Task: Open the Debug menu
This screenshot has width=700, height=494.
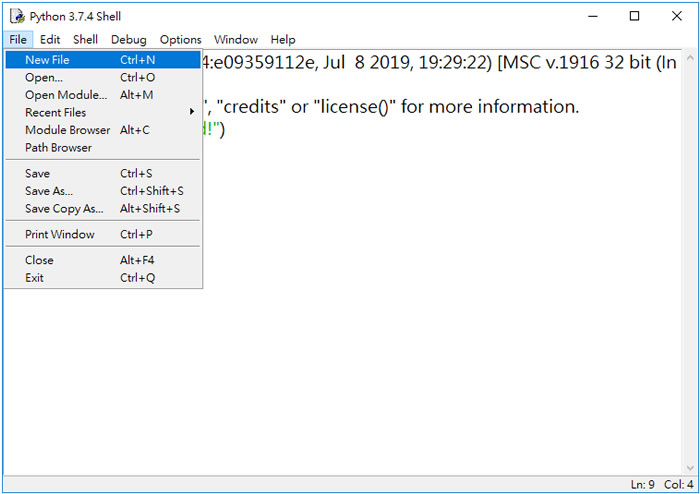Action: pos(129,39)
